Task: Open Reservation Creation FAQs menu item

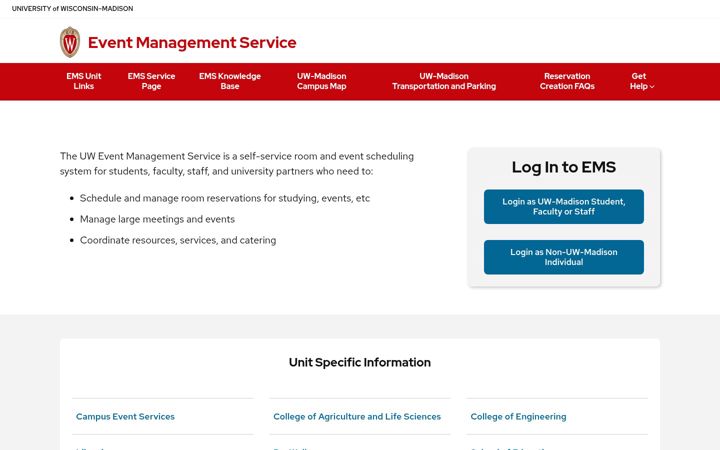Action: 567,81
